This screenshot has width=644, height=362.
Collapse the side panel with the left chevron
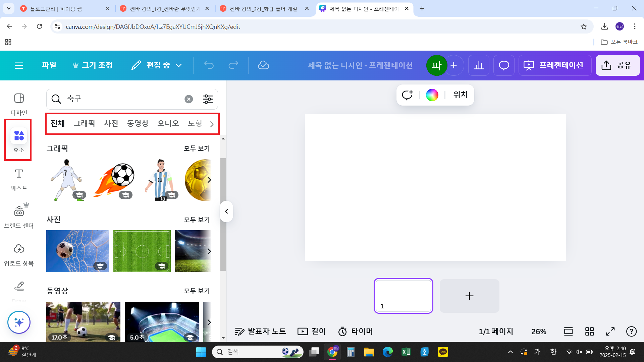click(226, 211)
